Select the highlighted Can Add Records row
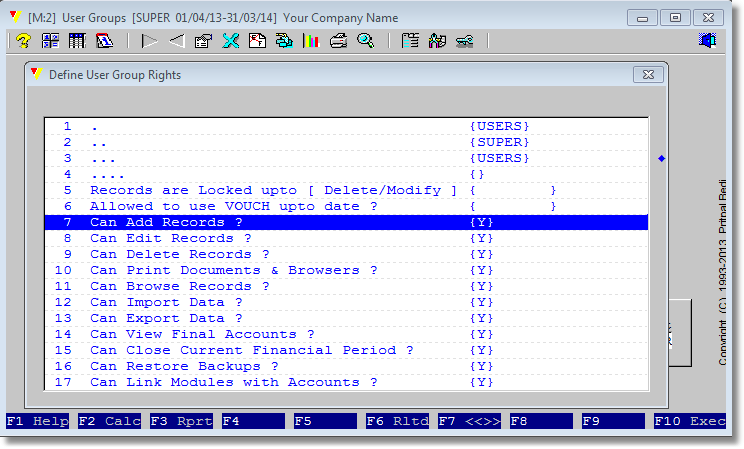 [346, 222]
